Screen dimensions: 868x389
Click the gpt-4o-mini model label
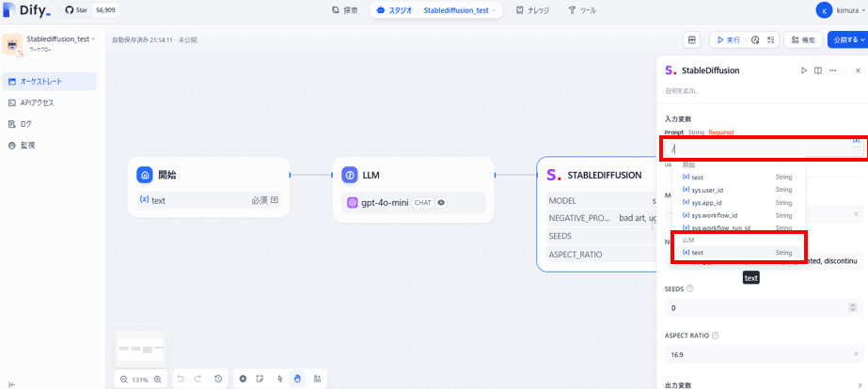click(384, 203)
